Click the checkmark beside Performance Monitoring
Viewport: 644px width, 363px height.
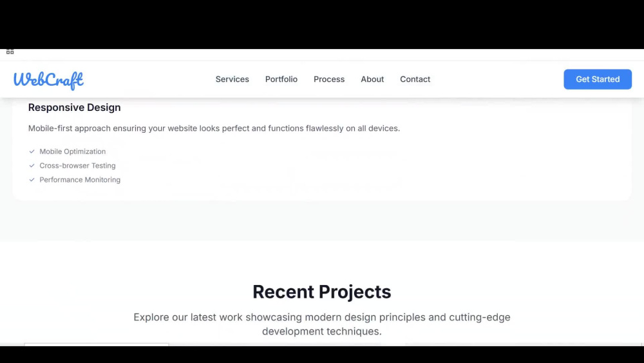[32, 180]
